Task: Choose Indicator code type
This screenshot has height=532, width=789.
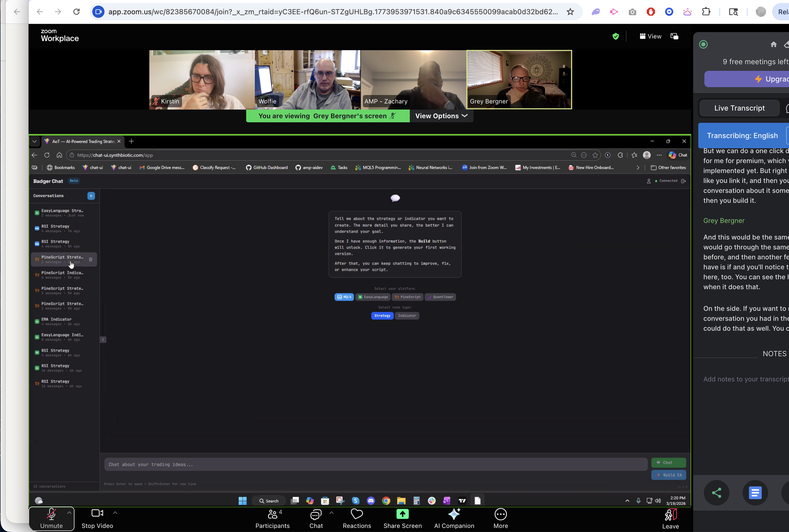Action: click(x=407, y=316)
